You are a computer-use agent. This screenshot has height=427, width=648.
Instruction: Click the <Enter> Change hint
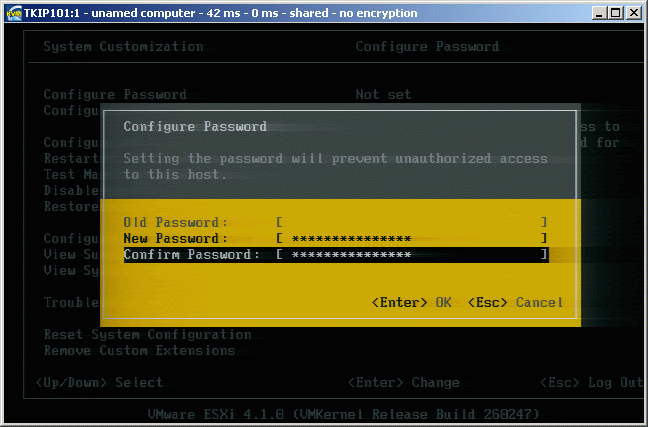point(403,382)
